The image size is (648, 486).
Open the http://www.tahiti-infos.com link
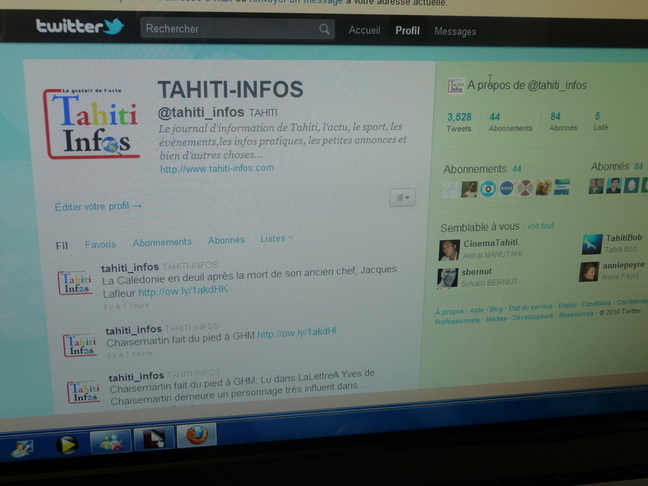click(217, 168)
